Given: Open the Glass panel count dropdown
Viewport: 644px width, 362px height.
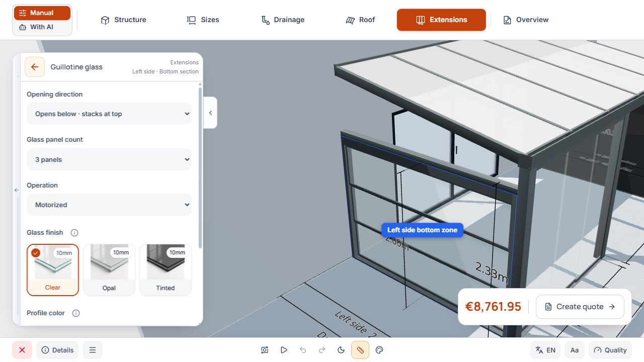Looking at the screenshot, I should pyautogui.click(x=109, y=159).
